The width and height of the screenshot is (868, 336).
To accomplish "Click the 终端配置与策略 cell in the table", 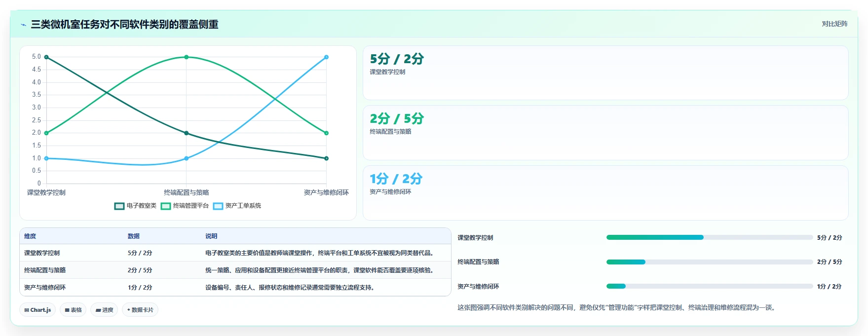I will click(x=45, y=270).
